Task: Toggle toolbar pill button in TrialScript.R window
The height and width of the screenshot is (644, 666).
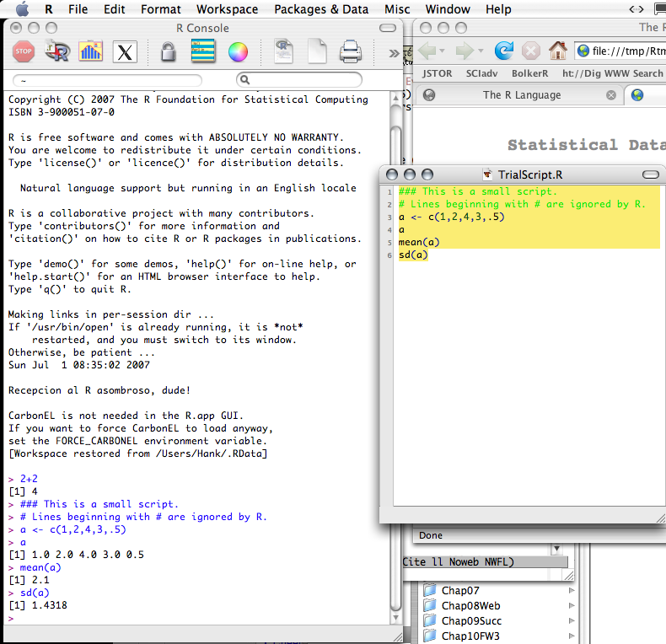Action: tap(650, 174)
